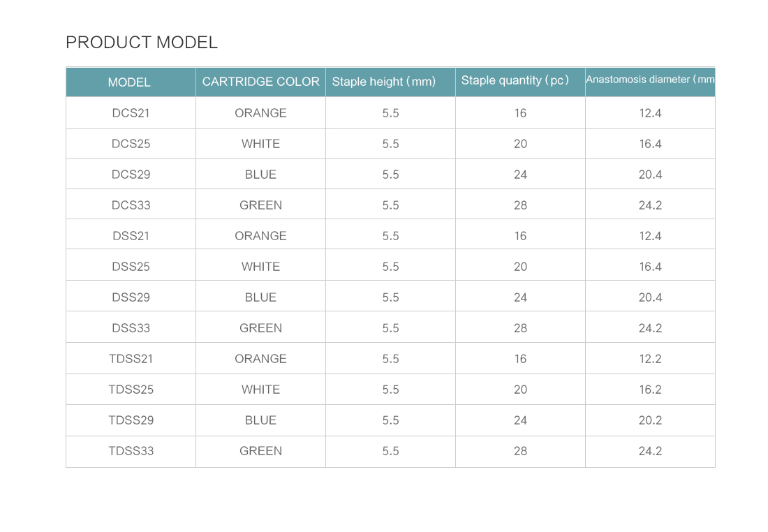This screenshot has width=768, height=532.
Task: Pick staple quantity 24 in DSS29 row
Action: [x=520, y=297]
